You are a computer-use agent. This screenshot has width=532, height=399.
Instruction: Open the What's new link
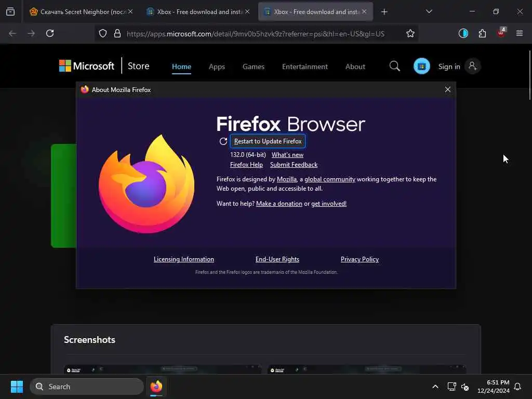[x=287, y=155]
